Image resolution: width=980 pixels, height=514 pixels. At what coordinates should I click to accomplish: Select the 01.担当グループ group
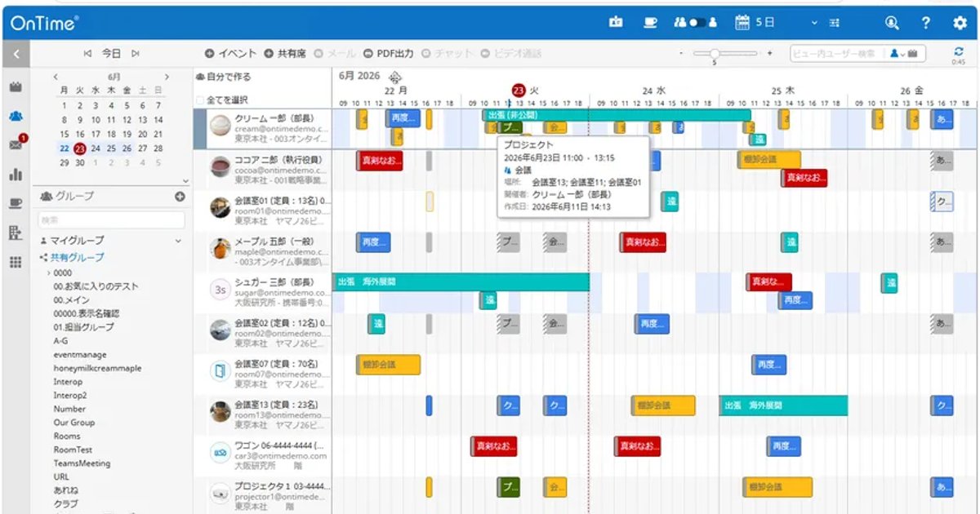[x=84, y=327]
